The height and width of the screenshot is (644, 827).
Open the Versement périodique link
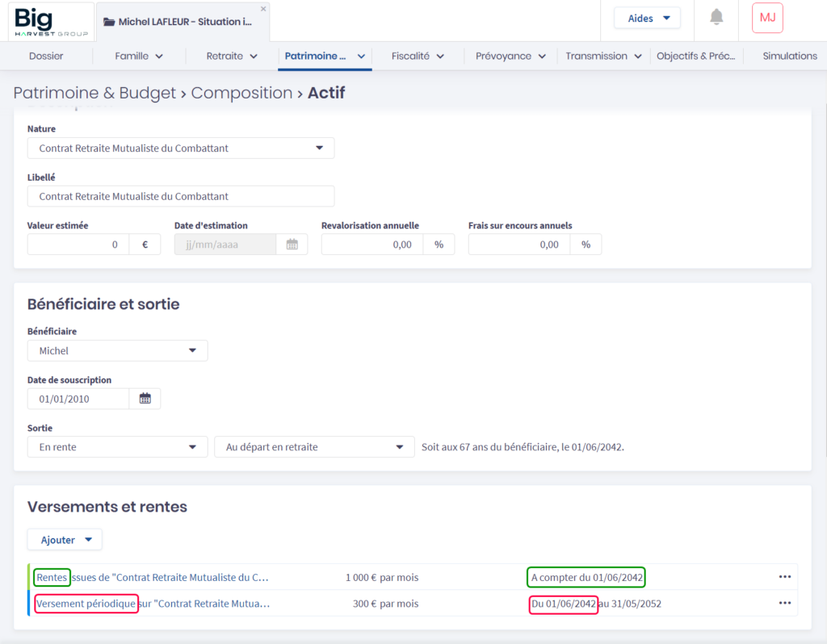click(86, 604)
